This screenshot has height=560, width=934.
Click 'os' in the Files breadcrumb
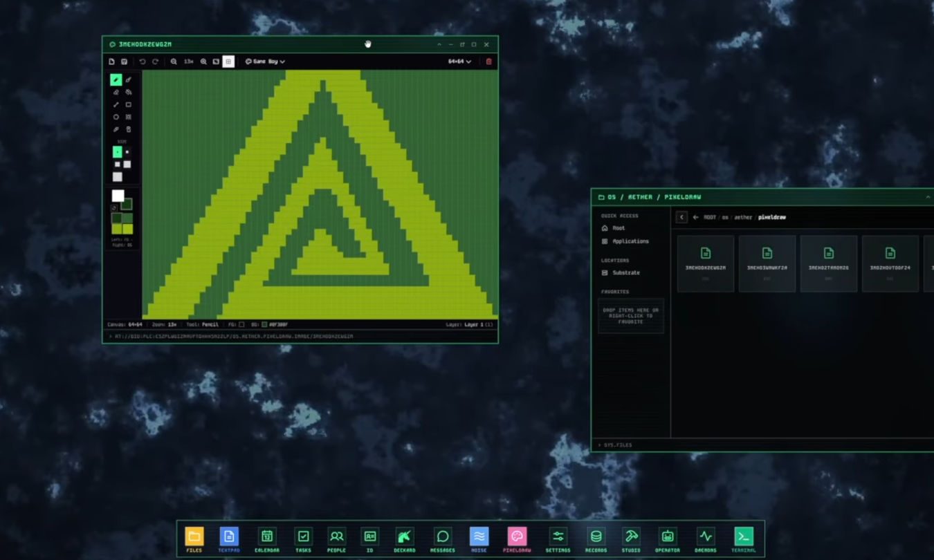725,217
